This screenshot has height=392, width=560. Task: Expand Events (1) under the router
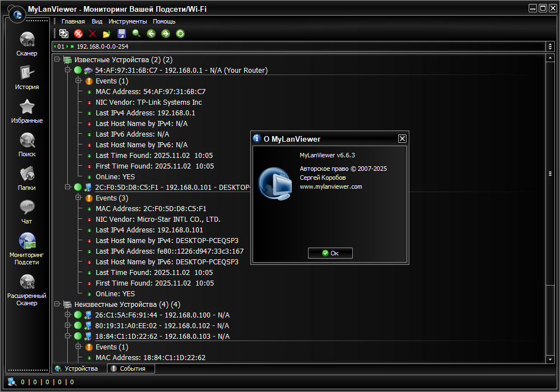pos(78,81)
